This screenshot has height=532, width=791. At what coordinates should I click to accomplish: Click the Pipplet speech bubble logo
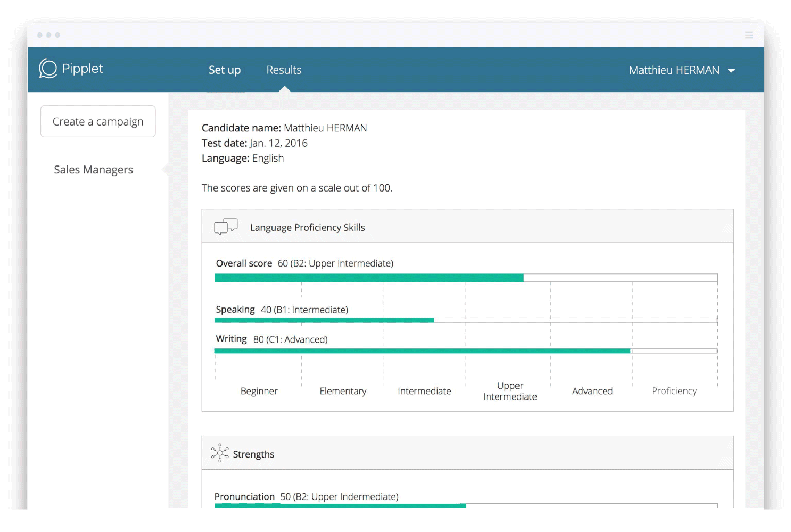[x=48, y=69]
